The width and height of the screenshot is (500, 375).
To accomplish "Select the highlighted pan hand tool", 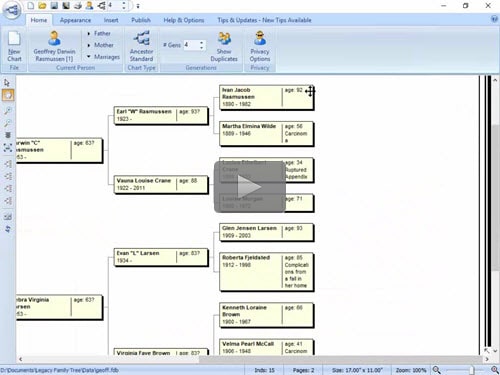I will pos(8,95).
